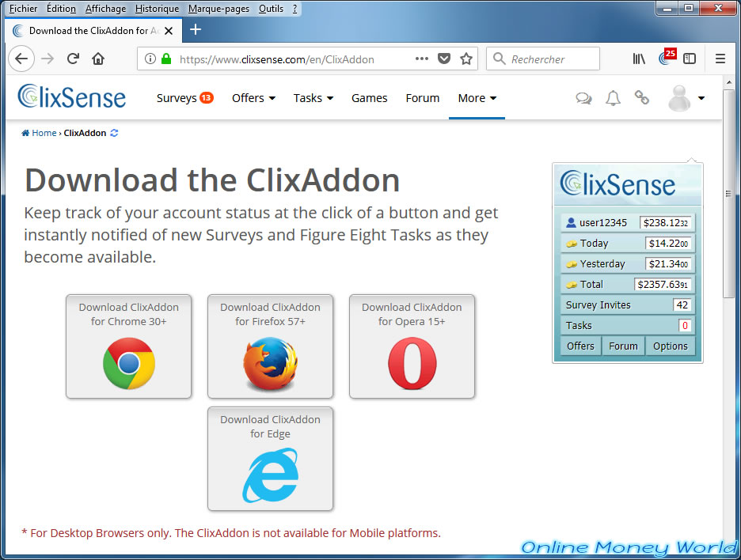Open the user avatar account dropdown
The height and width of the screenshot is (560, 741).
(x=686, y=99)
